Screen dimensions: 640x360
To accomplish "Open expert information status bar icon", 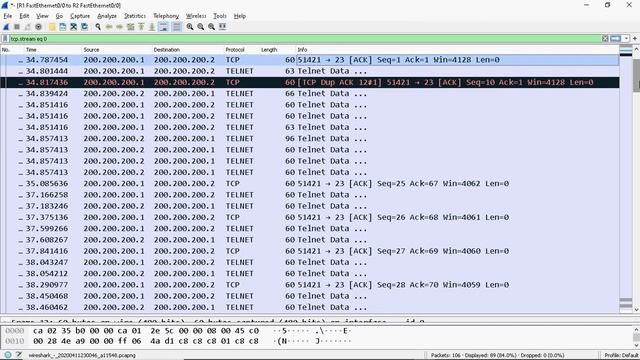I will [8, 355].
